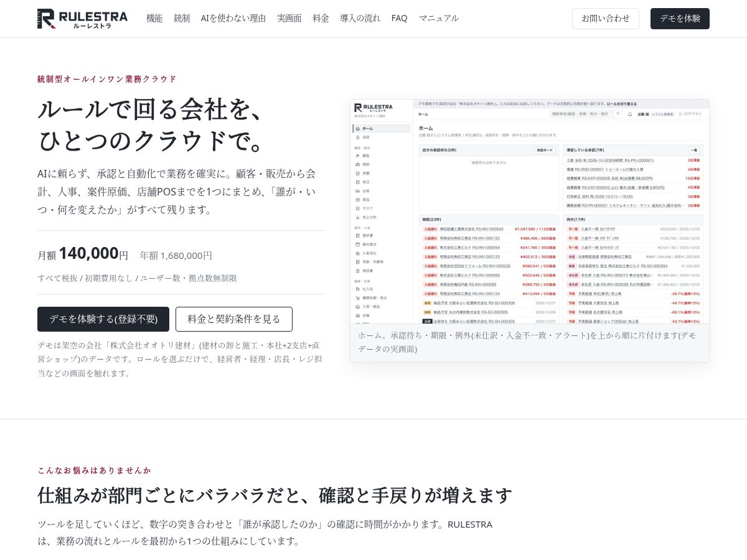This screenshot has height=560, width=747.
Task: Open the home dashboard screenshot preview
Action: point(530,212)
